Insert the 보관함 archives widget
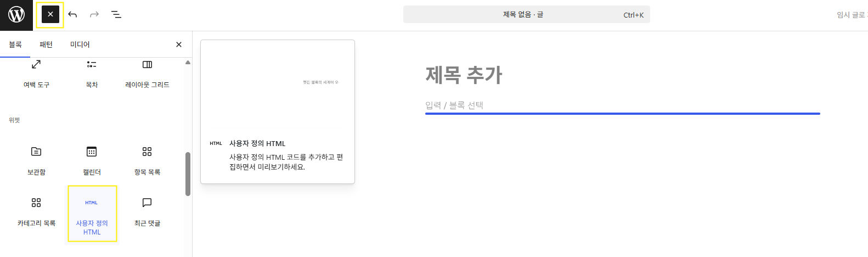This screenshot has width=868, height=257. tap(36, 160)
